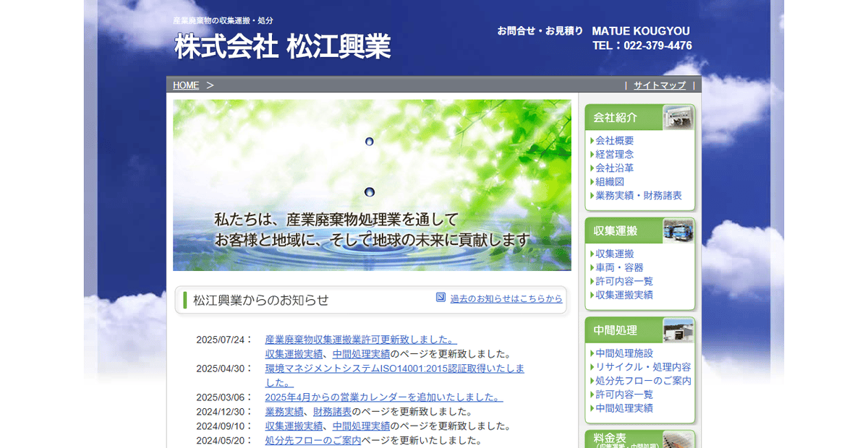Open the 会社沿革 page
This screenshot has width=868, height=448.
tap(615, 168)
